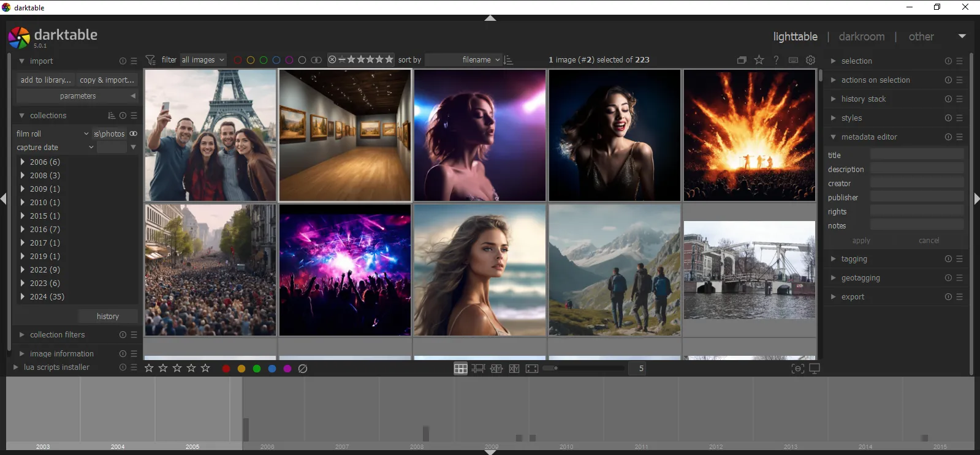Click 'add to library...' button
980x455 pixels.
click(x=46, y=80)
